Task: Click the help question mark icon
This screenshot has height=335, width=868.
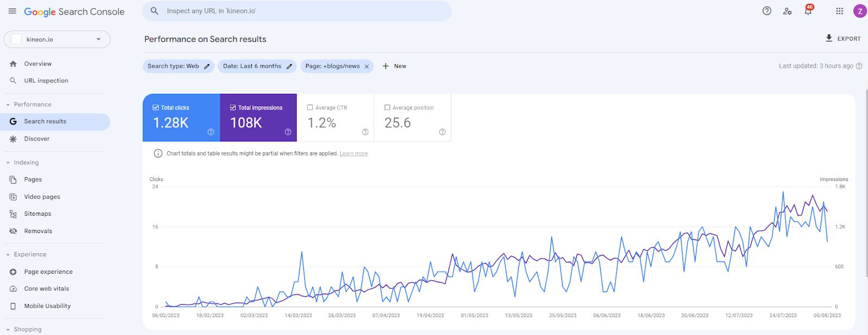Action: 767,11
